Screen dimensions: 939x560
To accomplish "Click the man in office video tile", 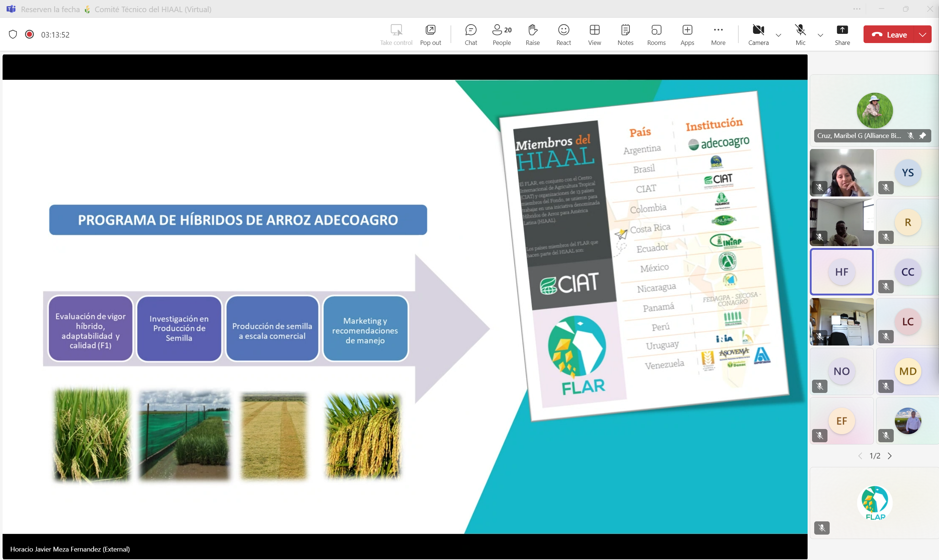I will click(841, 222).
